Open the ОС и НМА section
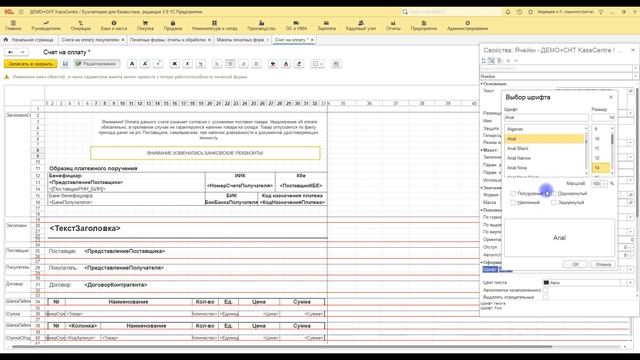640x360 pixels. click(296, 25)
